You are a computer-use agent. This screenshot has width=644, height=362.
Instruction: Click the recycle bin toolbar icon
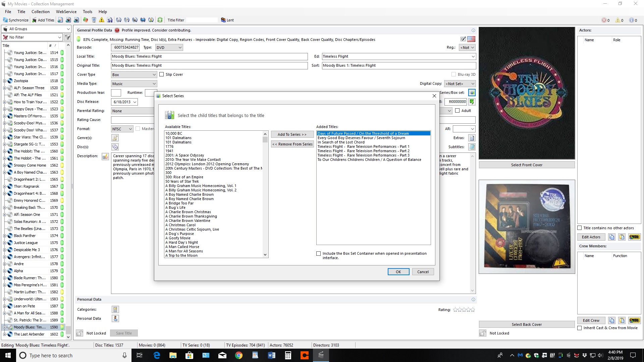click(94, 20)
